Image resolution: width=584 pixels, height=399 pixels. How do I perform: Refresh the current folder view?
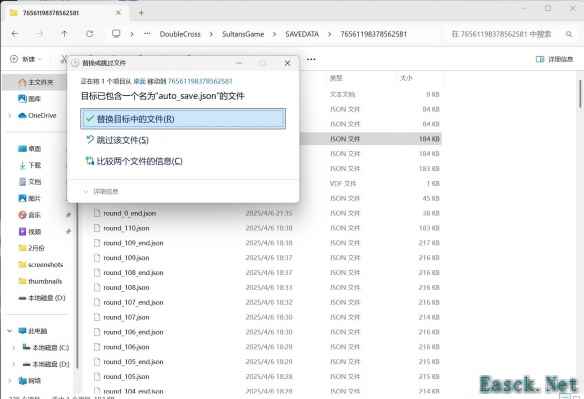click(x=90, y=34)
